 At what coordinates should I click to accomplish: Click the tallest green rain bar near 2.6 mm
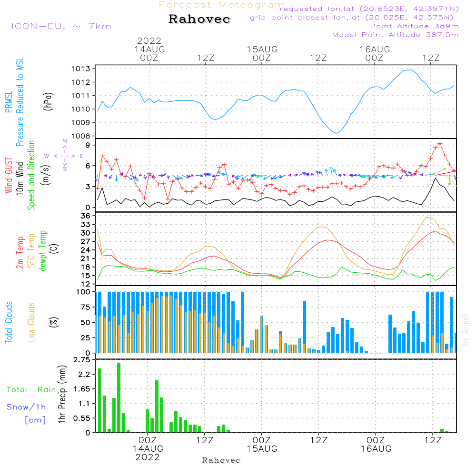point(119,397)
